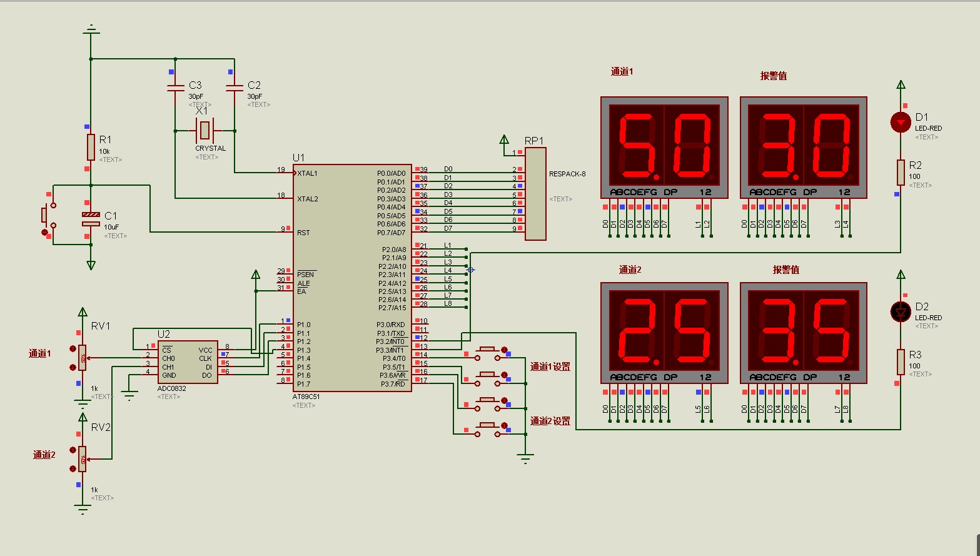
Task: Click the 通道2 label left of RV2
Action: (x=44, y=455)
